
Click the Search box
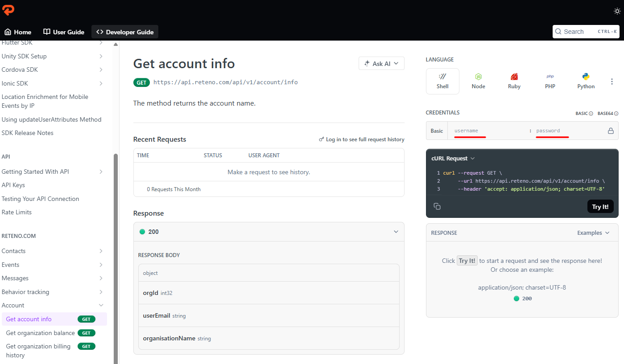[586, 32]
